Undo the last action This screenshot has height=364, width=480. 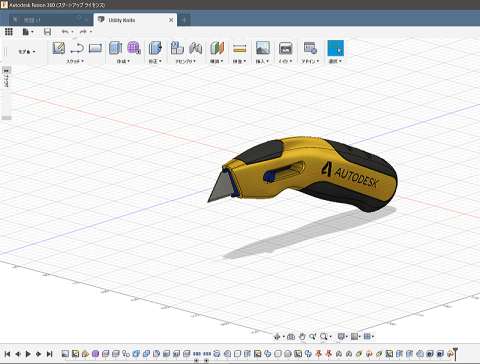pos(65,32)
